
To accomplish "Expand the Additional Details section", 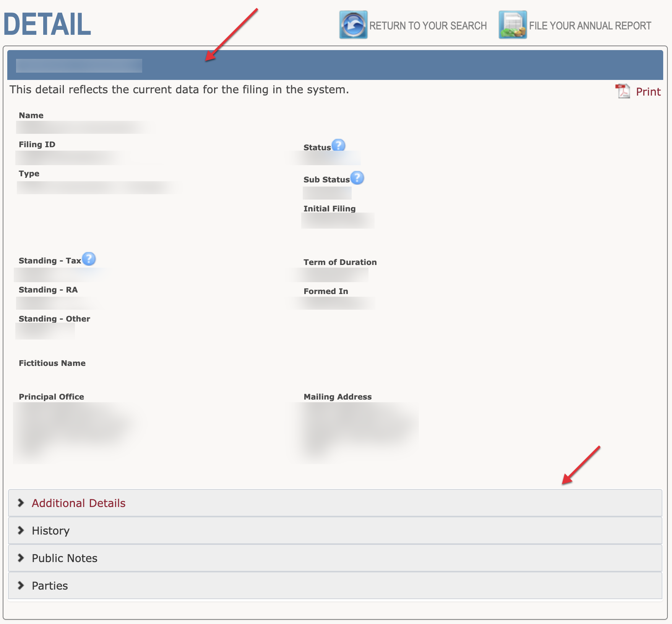I will click(x=79, y=503).
